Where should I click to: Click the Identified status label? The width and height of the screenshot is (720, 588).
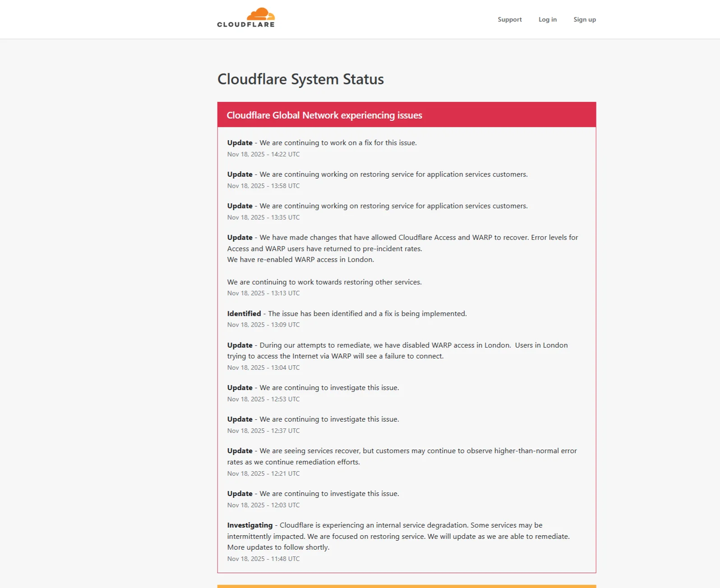(x=244, y=313)
